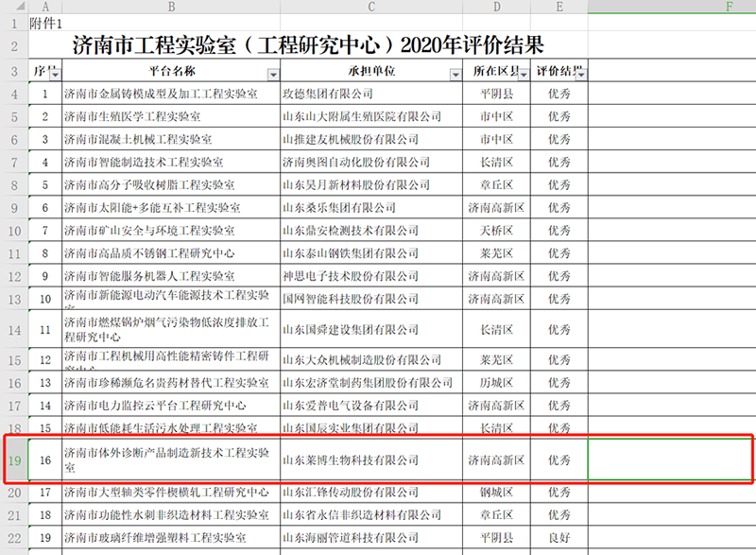Click the 平阴县 cell in row 4
Image resolution: width=756 pixels, height=555 pixels.
click(497, 94)
